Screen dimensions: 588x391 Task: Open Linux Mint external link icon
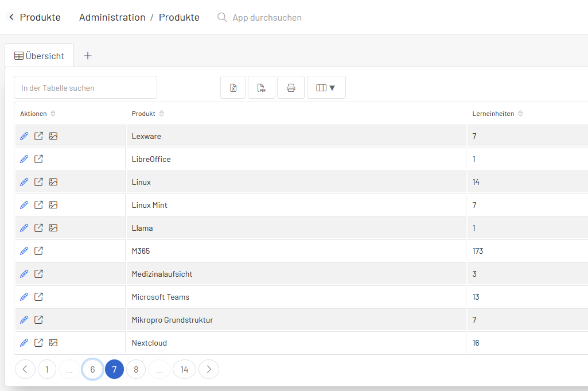pos(38,205)
